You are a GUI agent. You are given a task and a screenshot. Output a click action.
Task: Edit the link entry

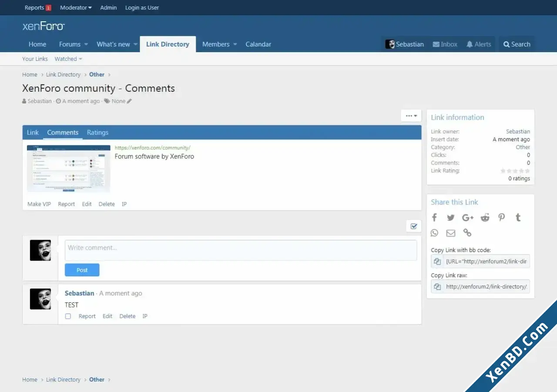pyautogui.click(x=87, y=204)
